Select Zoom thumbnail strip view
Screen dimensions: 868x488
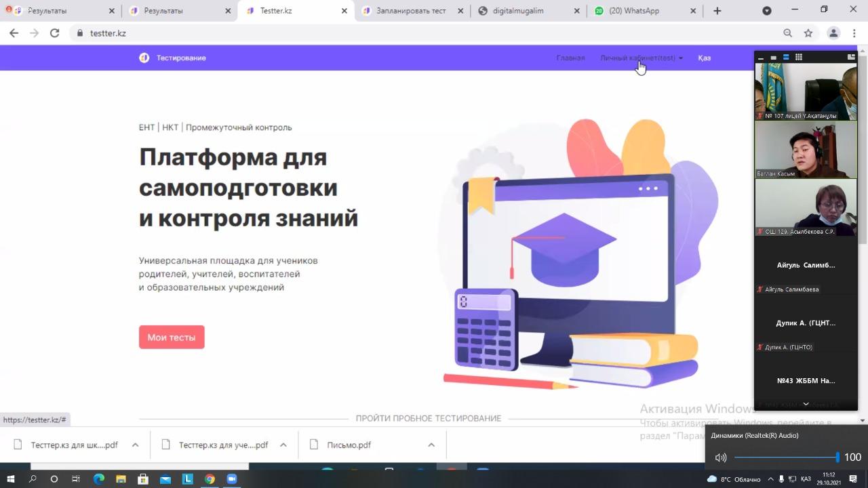(786, 58)
